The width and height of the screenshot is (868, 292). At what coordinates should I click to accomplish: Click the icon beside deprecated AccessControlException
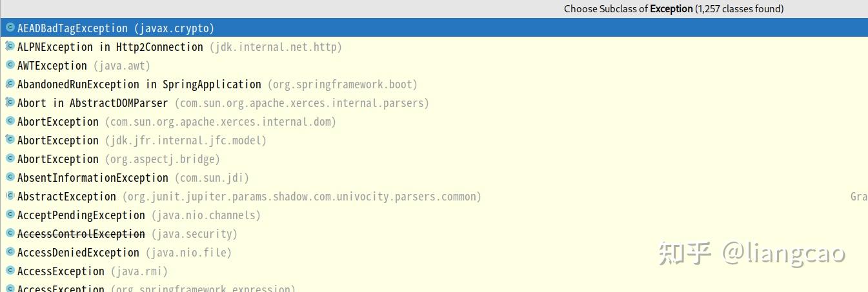click(x=10, y=233)
